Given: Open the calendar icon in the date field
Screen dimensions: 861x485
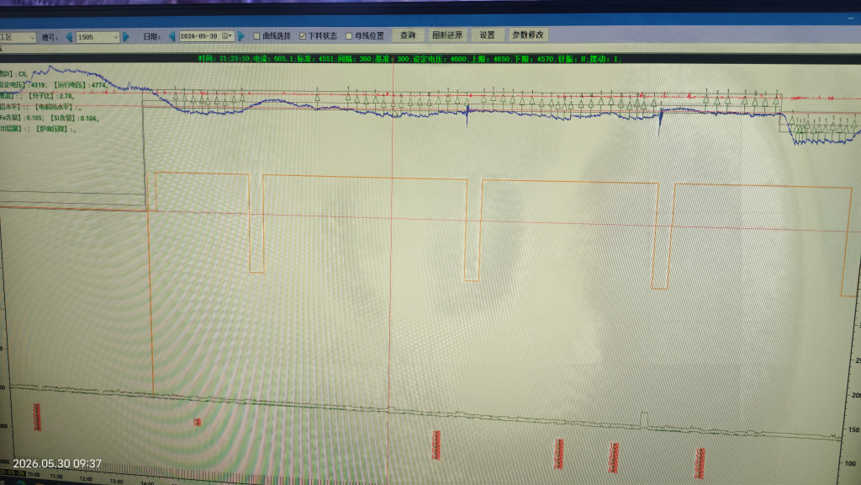Looking at the screenshot, I should click(225, 36).
